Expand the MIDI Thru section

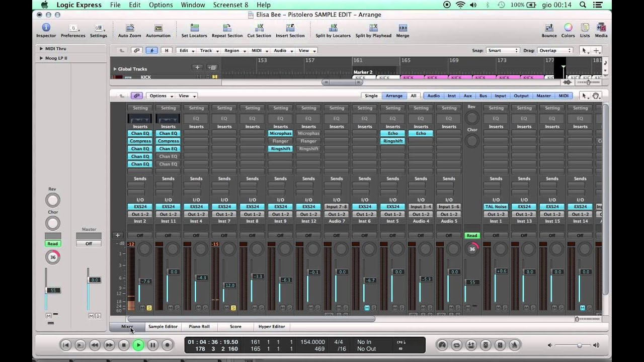[41, 49]
